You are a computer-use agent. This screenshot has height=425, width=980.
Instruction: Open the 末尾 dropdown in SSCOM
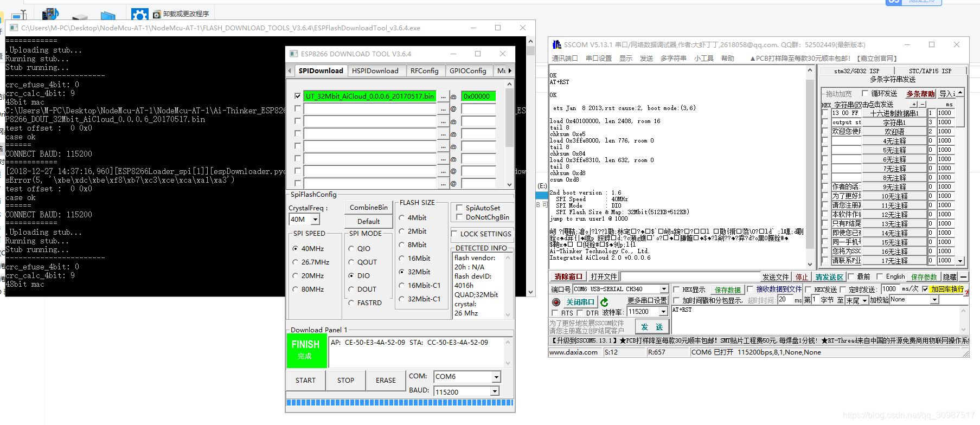[x=864, y=300]
